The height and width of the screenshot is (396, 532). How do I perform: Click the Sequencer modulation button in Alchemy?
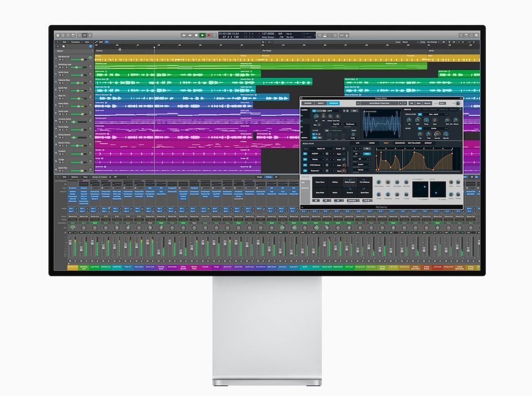pyautogui.click(x=400, y=143)
